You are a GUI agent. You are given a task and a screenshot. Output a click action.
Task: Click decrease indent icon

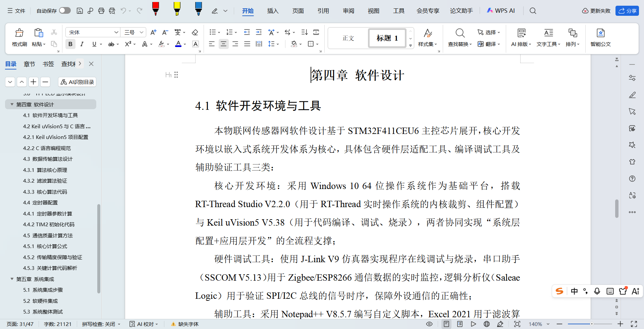(247, 32)
